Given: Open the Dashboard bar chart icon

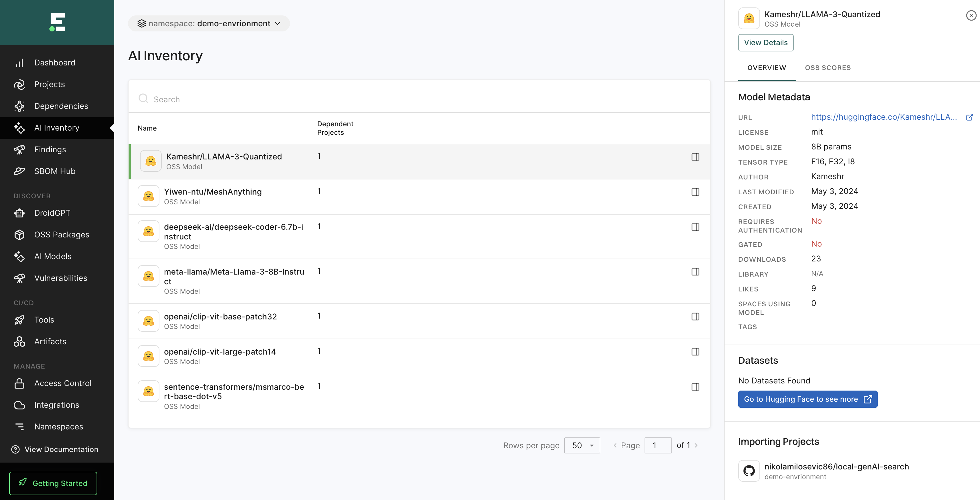Looking at the screenshot, I should [19, 63].
